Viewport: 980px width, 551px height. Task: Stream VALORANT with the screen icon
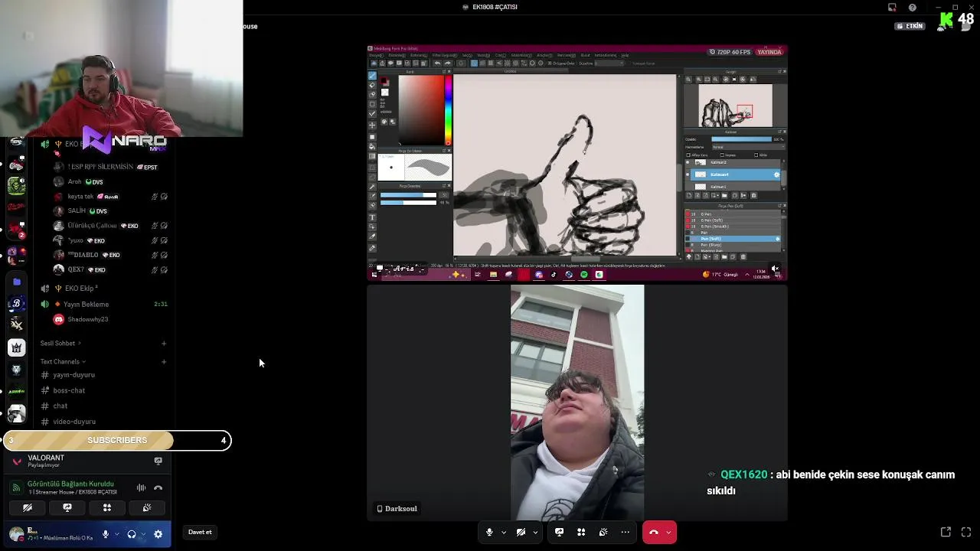click(x=158, y=461)
